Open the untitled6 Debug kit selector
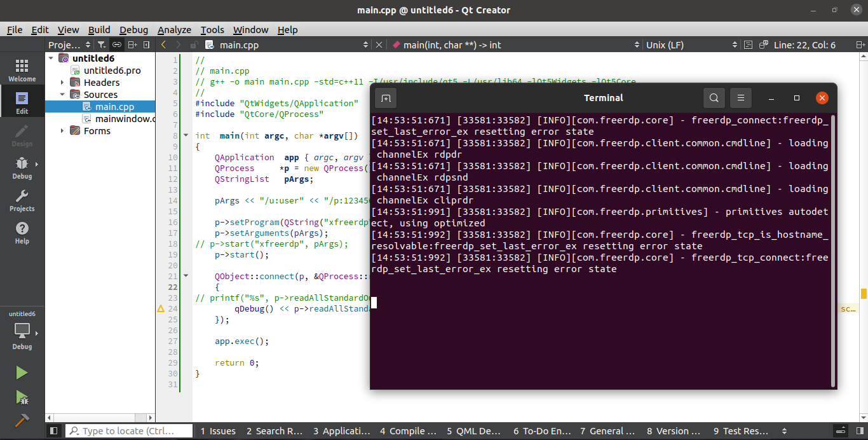868x440 pixels. coord(22,331)
